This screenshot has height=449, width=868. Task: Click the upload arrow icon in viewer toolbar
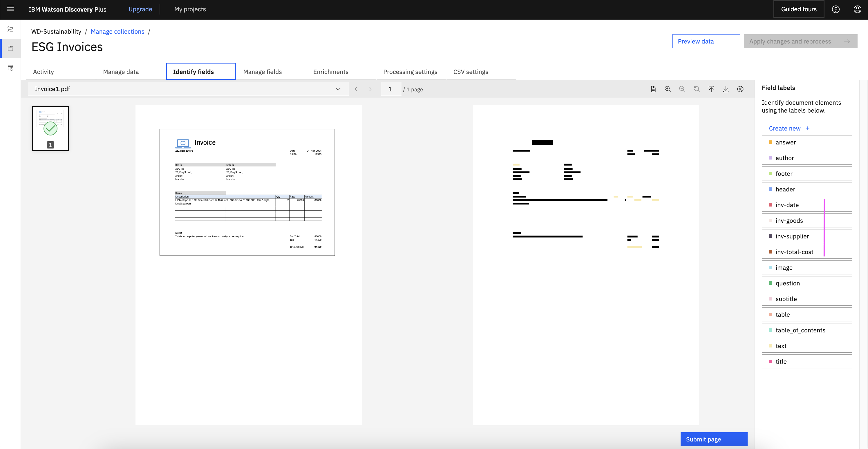(x=711, y=89)
